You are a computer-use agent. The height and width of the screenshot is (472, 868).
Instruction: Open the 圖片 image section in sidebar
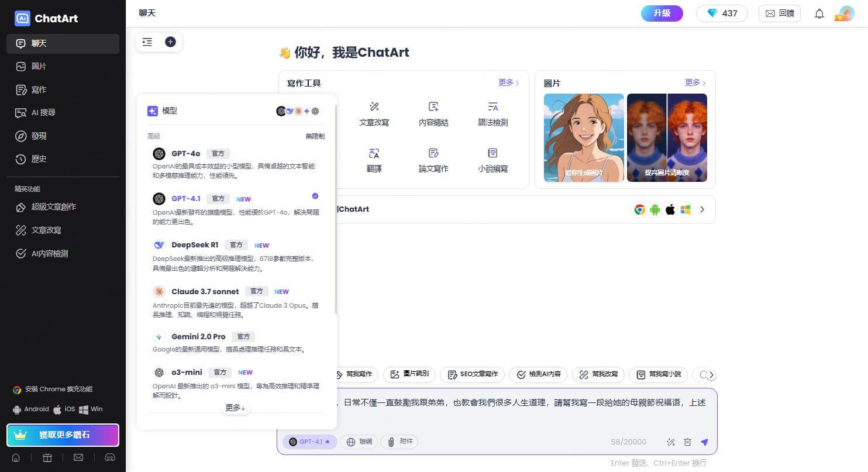(63, 66)
